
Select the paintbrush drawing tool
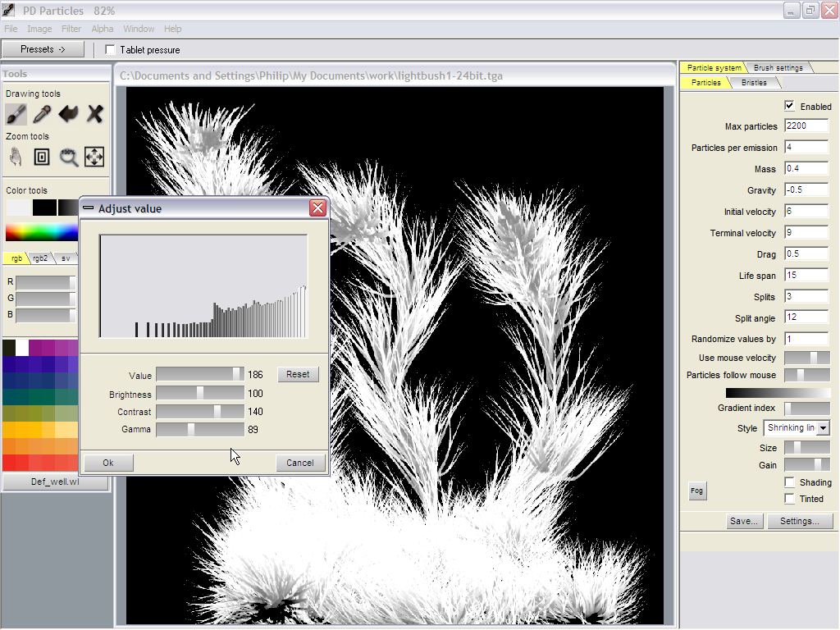(x=16, y=114)
